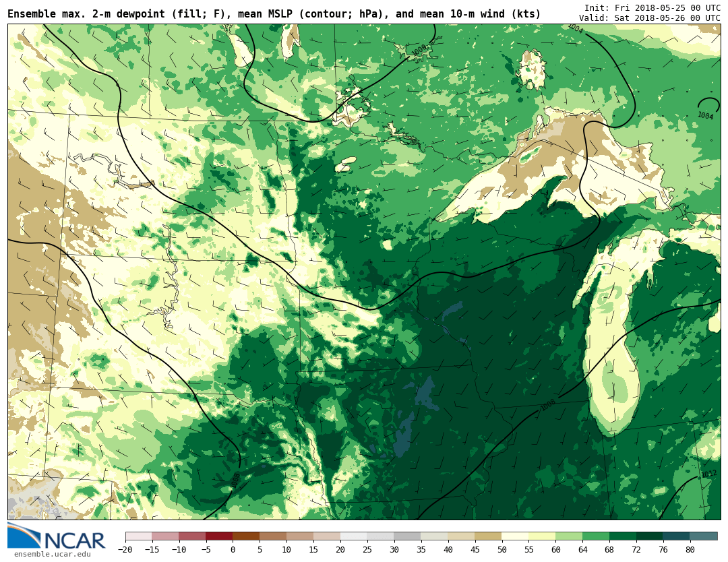Pick the medium green swatch between 64 and 68
Screen dimensions: 728x562
pyautogui.click(x=596, y=536)
